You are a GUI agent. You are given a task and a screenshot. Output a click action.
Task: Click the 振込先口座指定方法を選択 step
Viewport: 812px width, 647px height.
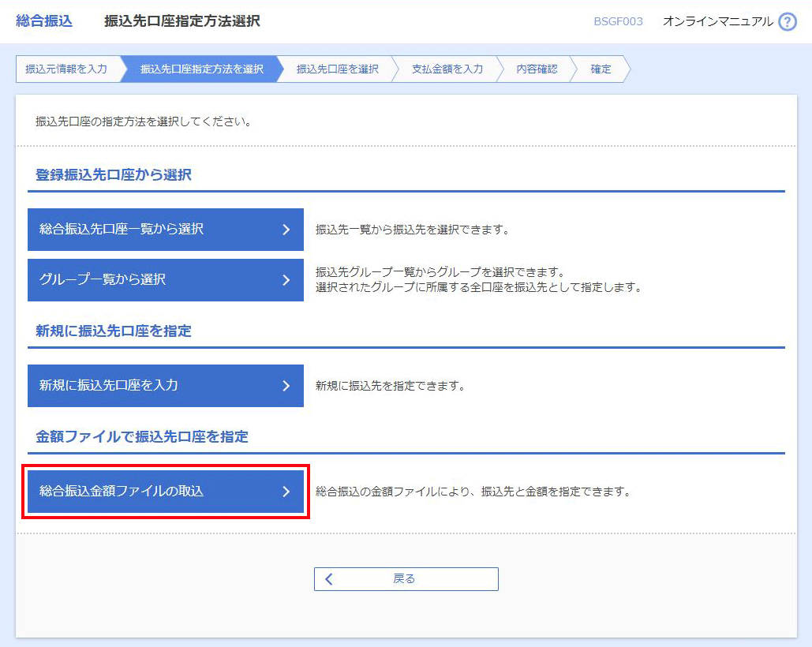tap(202, 69)
